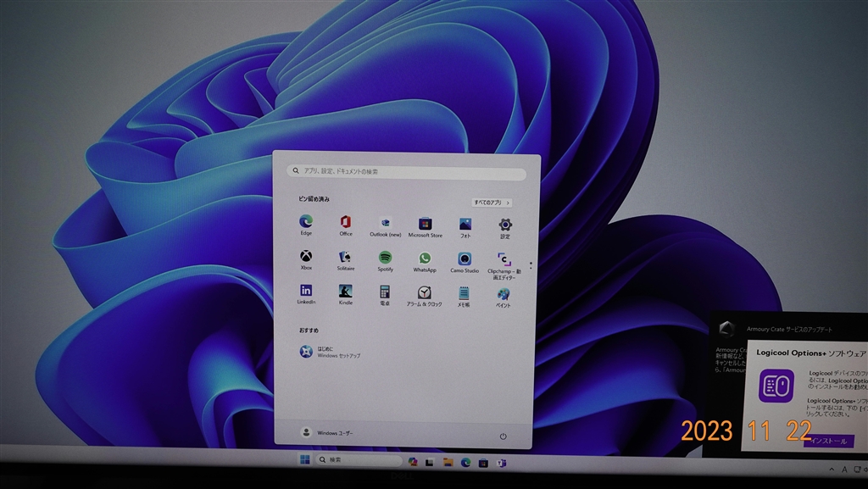
Task: Click the pinned apps page dots
Action: coord(531,265)
